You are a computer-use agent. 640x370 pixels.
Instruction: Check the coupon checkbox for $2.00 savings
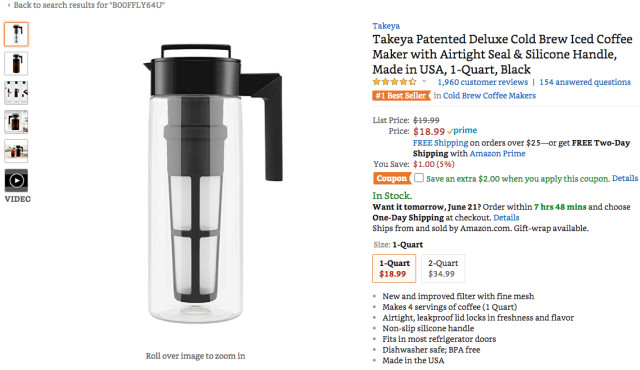(419, 178)
